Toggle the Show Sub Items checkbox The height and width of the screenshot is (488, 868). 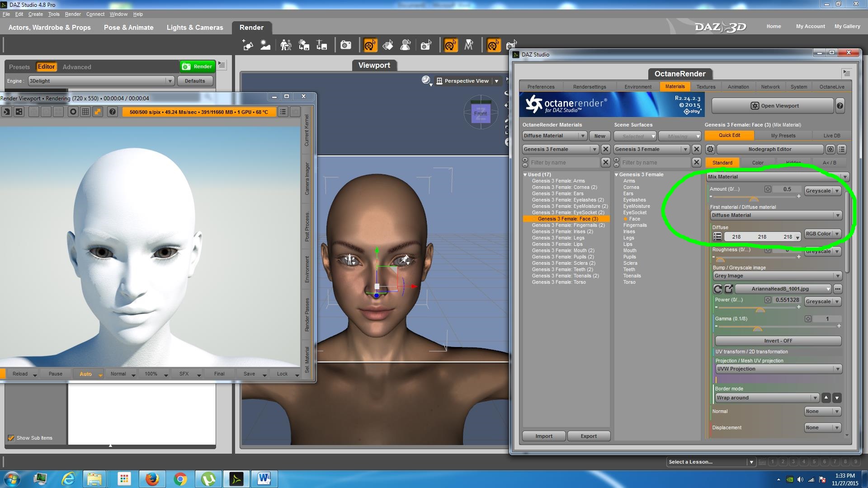11,438
